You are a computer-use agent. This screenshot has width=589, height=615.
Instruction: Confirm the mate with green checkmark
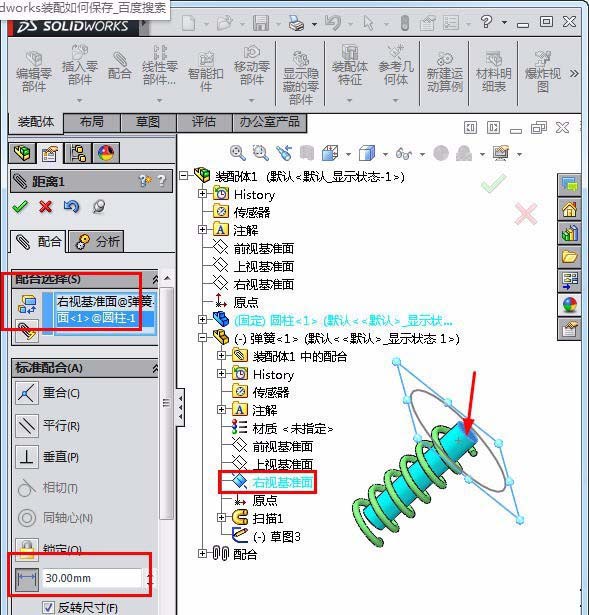[20, 206]
